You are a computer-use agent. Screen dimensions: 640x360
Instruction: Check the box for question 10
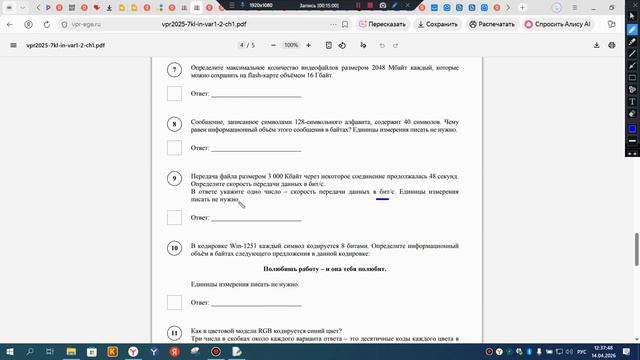click(174, 302)
